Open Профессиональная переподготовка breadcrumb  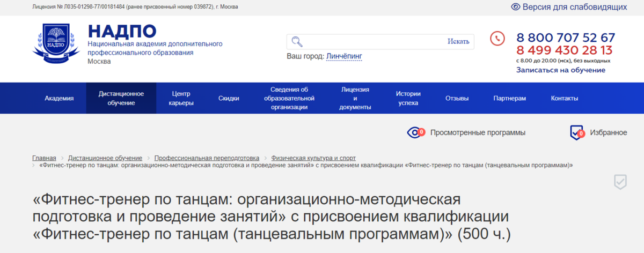[x=207, y=158]
